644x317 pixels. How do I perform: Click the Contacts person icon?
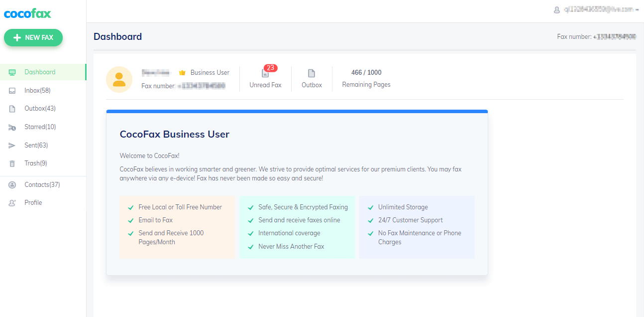(x=12, y=185)
